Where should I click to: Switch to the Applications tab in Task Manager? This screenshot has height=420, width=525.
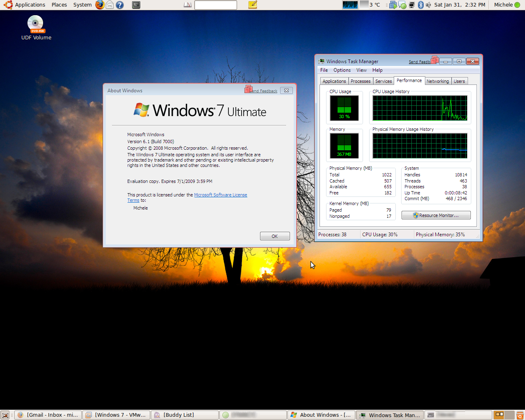tap(334, 81)
